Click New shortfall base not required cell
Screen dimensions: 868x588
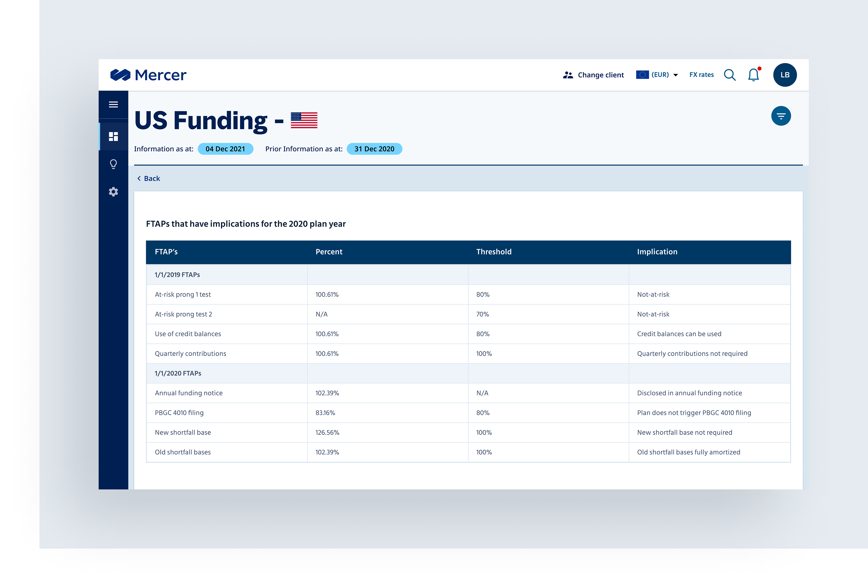685,432
